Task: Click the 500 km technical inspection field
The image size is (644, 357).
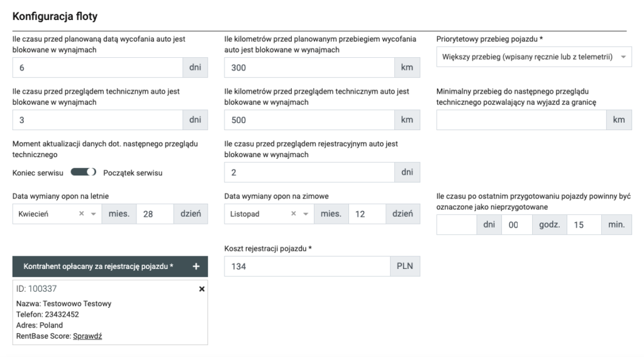Action: pyautogui.click(x=309, y=119)
